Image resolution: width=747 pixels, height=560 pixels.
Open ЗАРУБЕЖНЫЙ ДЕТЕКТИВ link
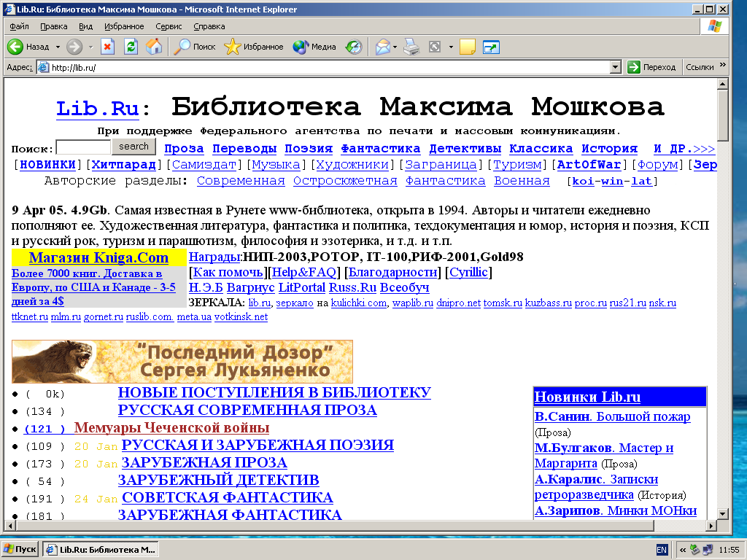tap(218, 480)
